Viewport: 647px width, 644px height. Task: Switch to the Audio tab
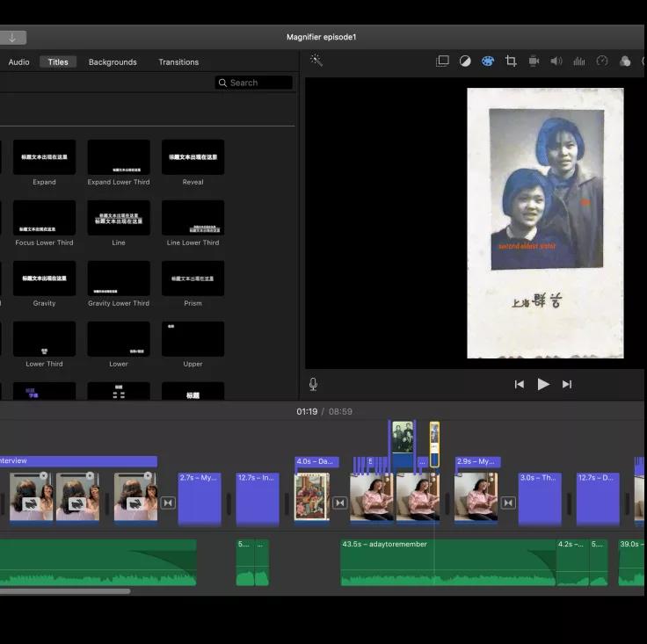19,62
